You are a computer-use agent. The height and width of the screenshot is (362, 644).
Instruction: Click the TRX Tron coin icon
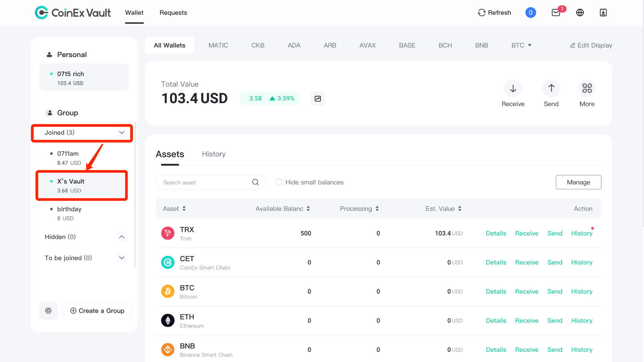click(x=168, y=233)
